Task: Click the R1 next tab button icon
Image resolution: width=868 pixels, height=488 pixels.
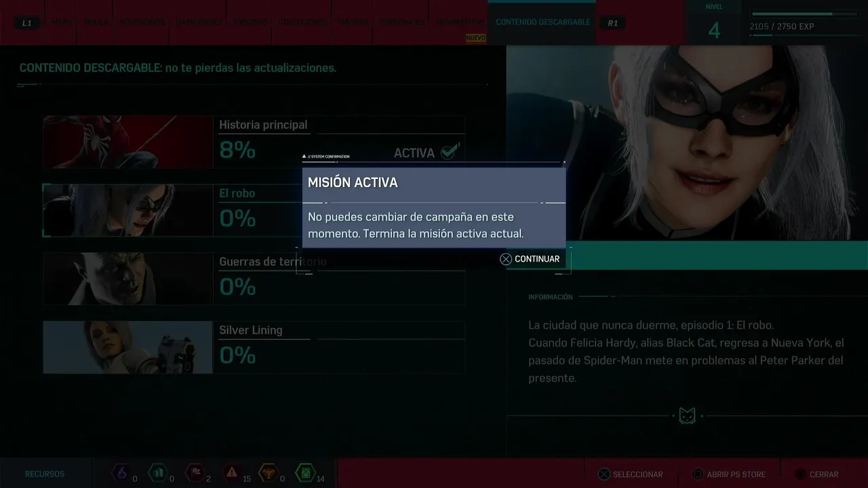Action: tap(613, 23)
